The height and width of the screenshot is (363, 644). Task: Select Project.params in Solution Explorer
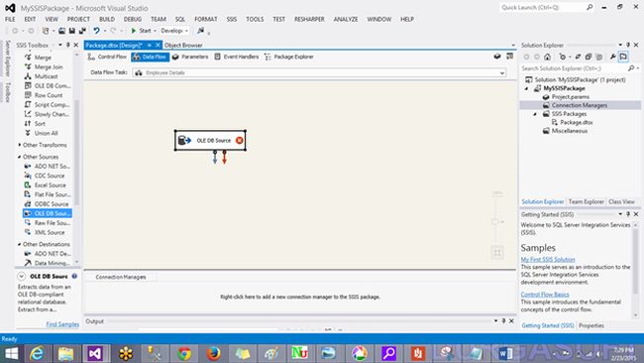coord(570,97)
